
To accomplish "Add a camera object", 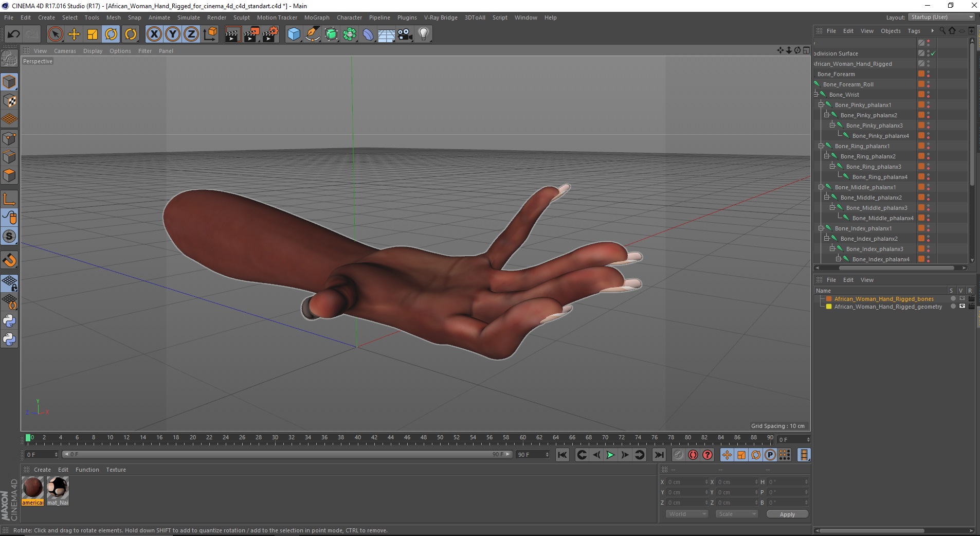I will click(405, 34).
